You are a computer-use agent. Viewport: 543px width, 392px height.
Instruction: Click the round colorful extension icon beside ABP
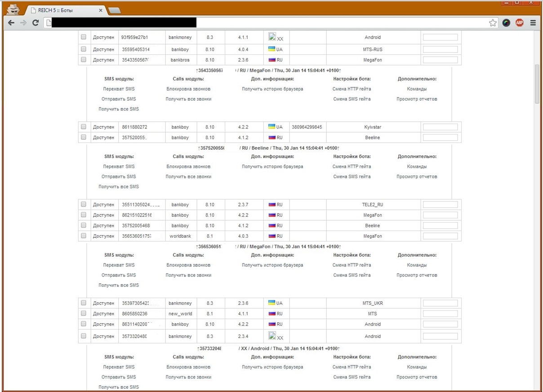click(x=506, y=23)
